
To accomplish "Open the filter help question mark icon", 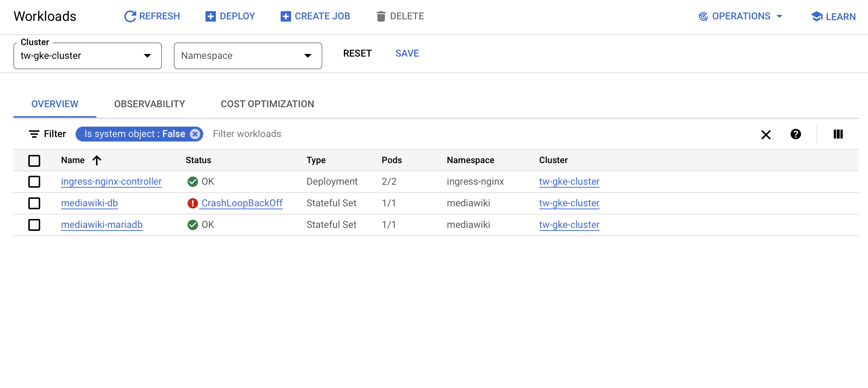I will point(795,134).
